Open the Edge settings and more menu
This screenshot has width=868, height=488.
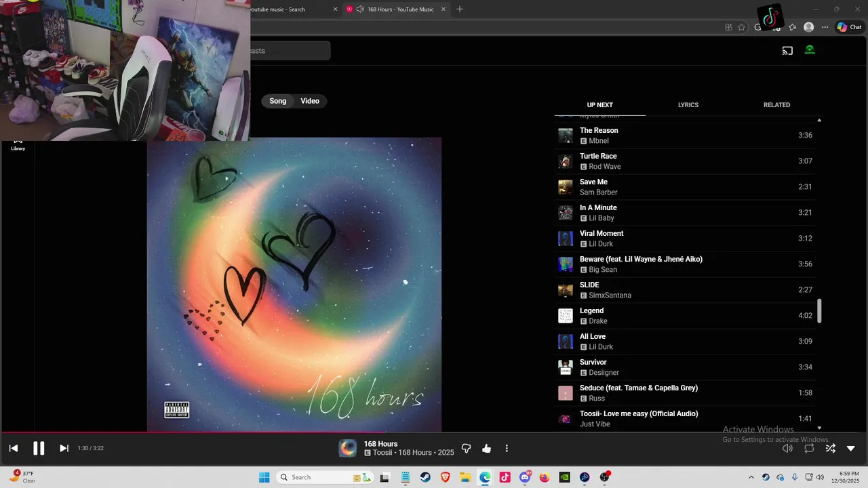[825, 27]
